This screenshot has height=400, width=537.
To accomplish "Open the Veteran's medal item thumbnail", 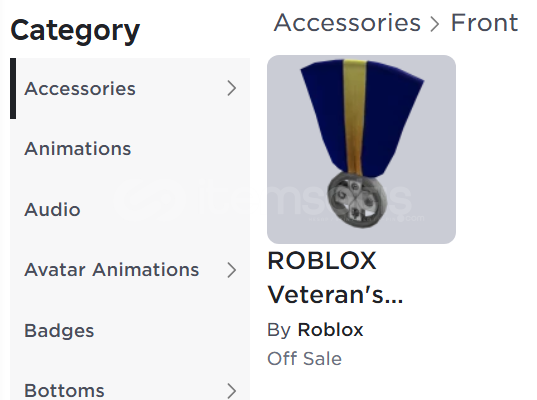I will click(361, 149).
